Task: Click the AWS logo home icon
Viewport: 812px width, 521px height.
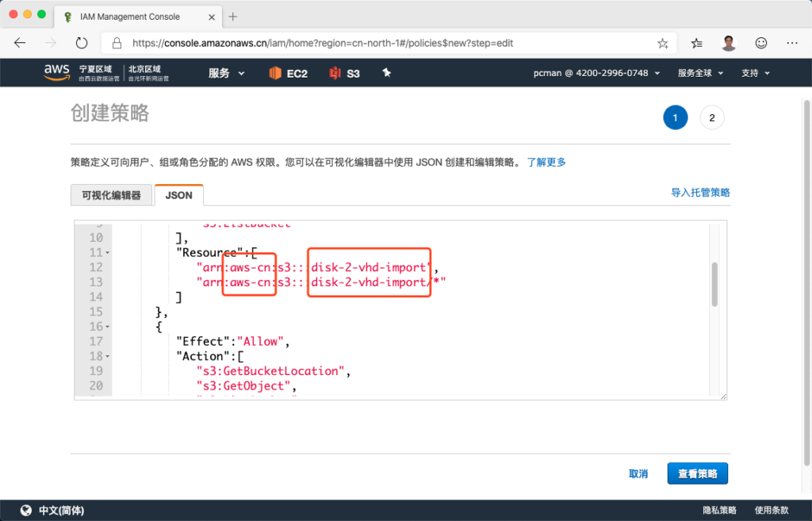Action: 56,72
